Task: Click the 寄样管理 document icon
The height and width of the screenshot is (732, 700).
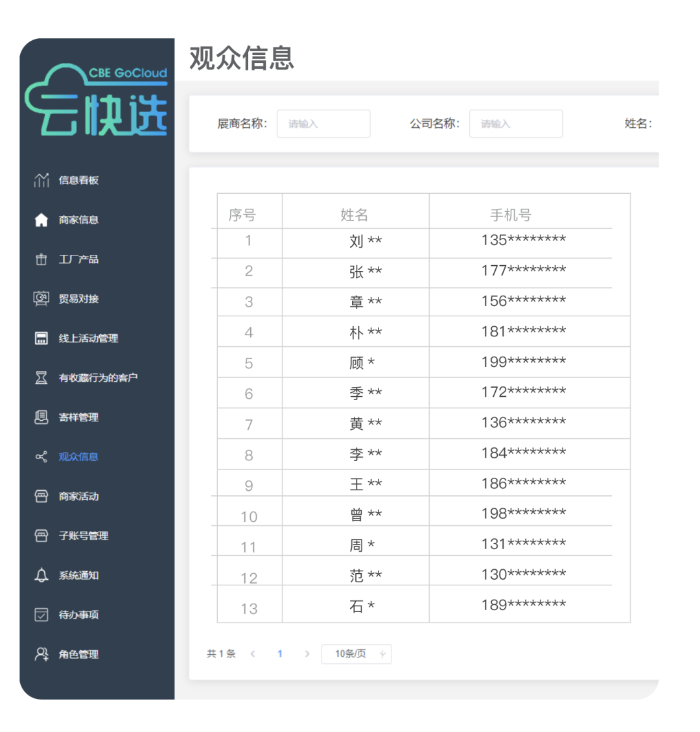Action: 42,417
